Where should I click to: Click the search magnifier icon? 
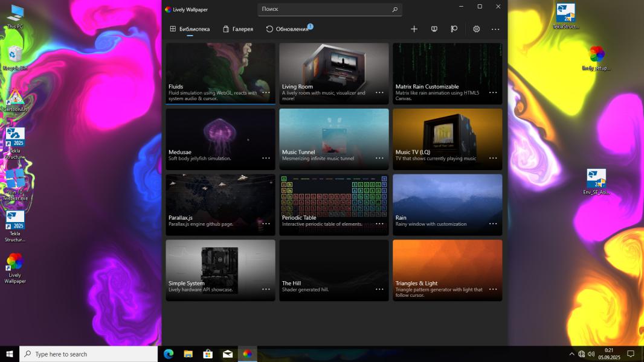(395, 10)
